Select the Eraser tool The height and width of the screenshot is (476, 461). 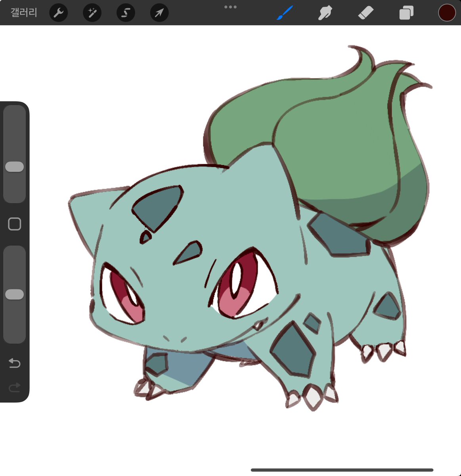[x=365, y=13]
